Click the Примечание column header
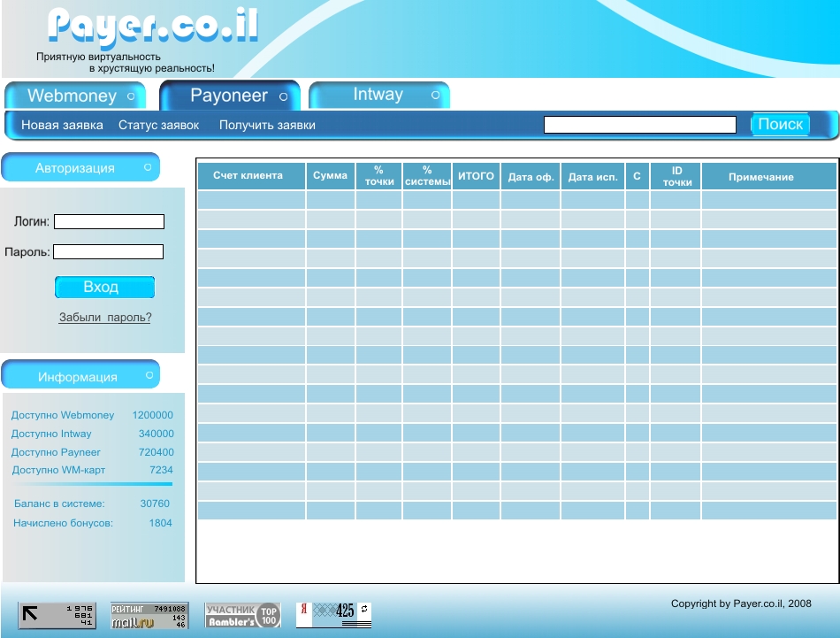Image resolution: width=840 pixels, height=638 pixels. 768,176
